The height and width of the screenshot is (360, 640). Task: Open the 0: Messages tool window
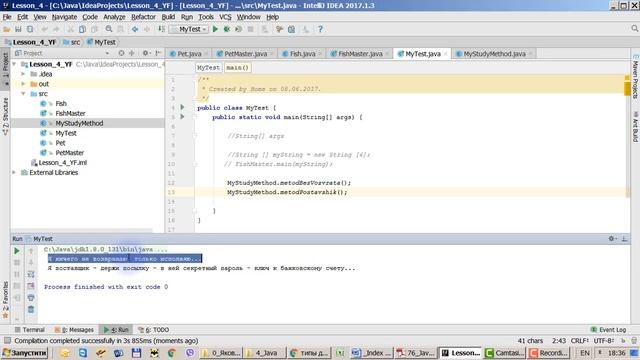pyautogui.click(x=74, y=329)
